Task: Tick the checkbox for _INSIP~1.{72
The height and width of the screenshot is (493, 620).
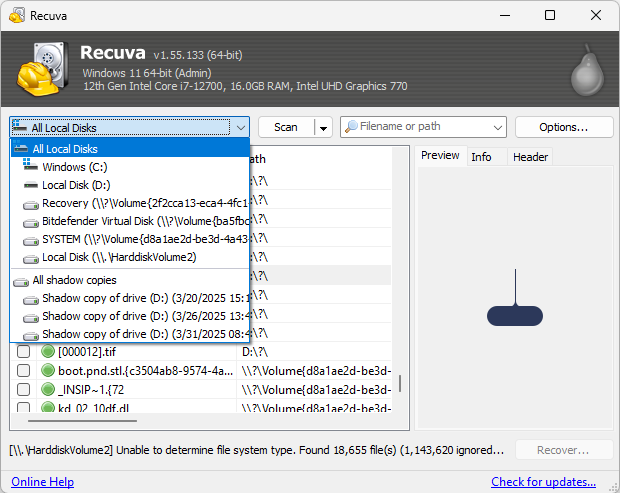Action: coord(23,389)
